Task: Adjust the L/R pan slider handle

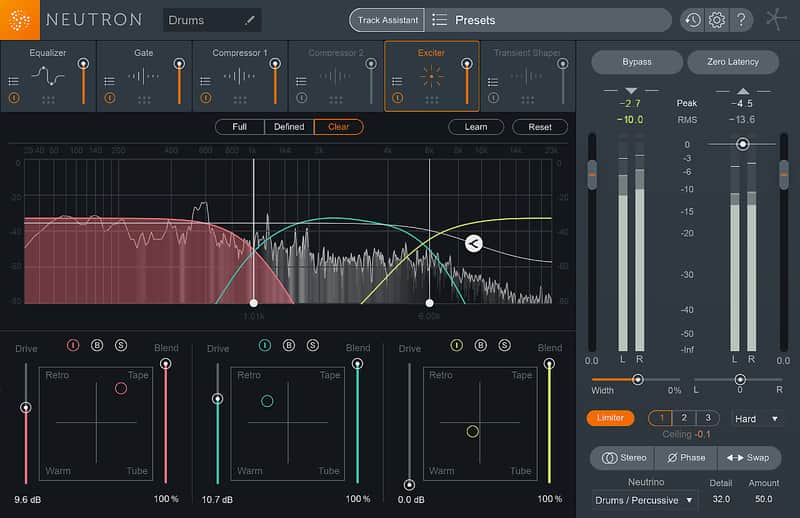Action: point(740,380)
